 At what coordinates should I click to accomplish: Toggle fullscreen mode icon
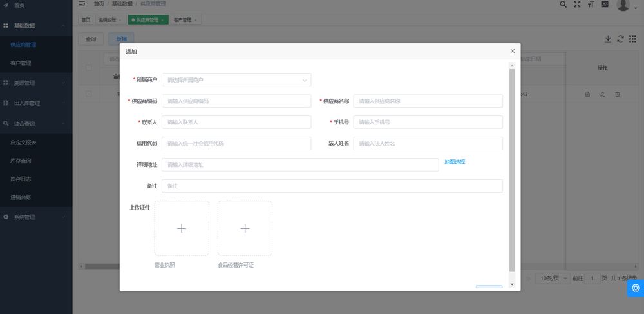[577, 5]
